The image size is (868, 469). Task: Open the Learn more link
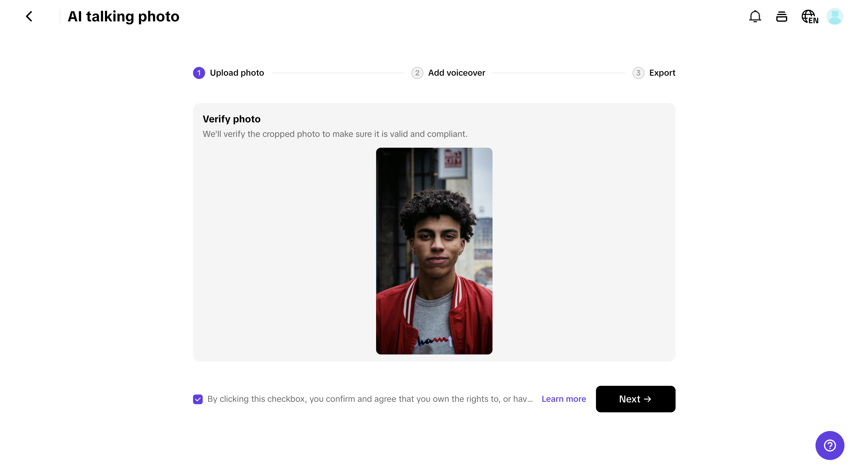563,399
